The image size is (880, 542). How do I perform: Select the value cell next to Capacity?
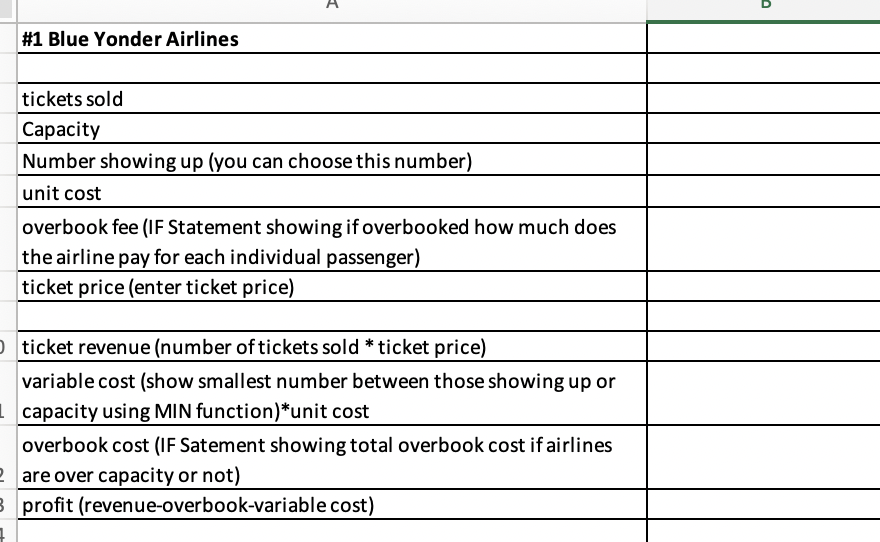click(764, 128)
